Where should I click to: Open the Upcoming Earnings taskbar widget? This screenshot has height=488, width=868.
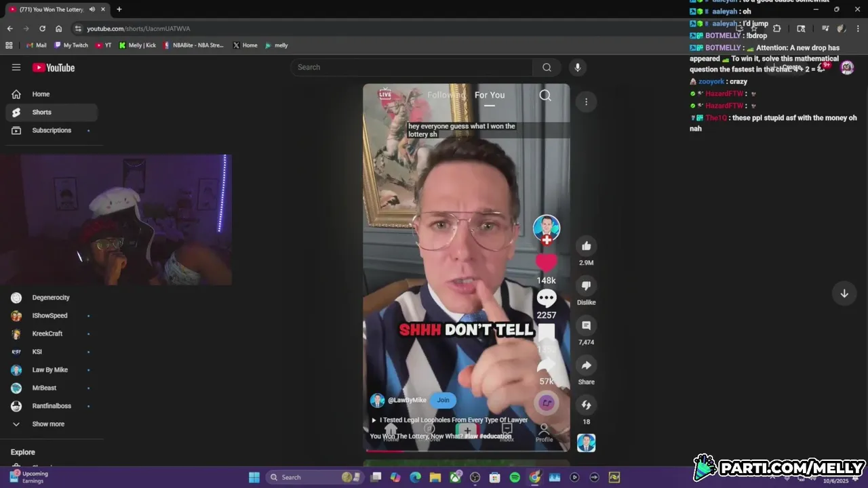(28, 477)
